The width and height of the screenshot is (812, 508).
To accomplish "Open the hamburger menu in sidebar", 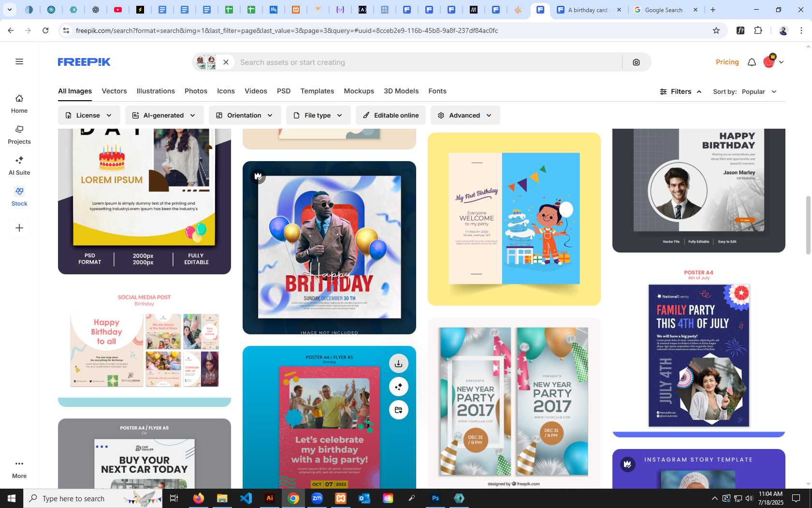I will 19,61.
